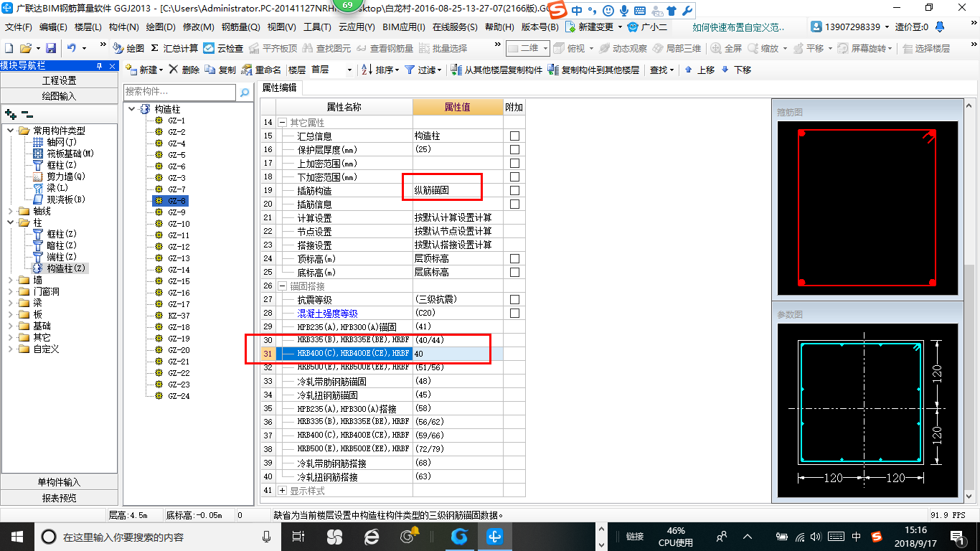Image resolution: width=980 pixels, height=551 pixels.
Task: Click the 全屏 full screen tool
Action: [x=726, y=48]
